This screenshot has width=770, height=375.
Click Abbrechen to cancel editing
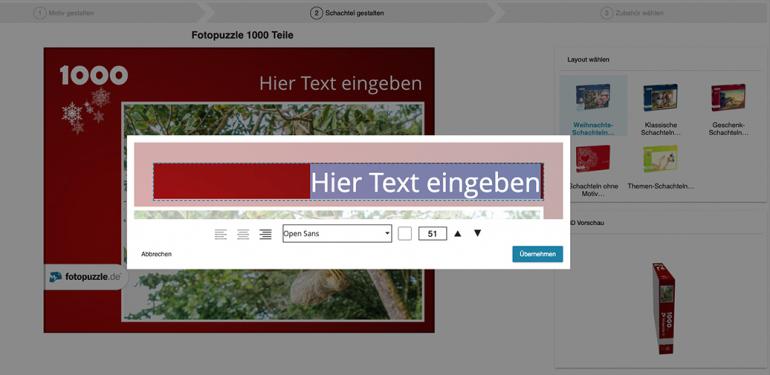click(x=156, y=254)
